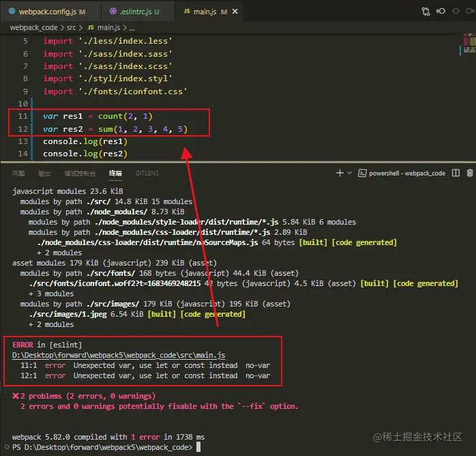The height and width of the screenshot is (456, 476).
Task: Kill the terminal with trash icon
Action: pyautogui.click(x=470, y=173)
